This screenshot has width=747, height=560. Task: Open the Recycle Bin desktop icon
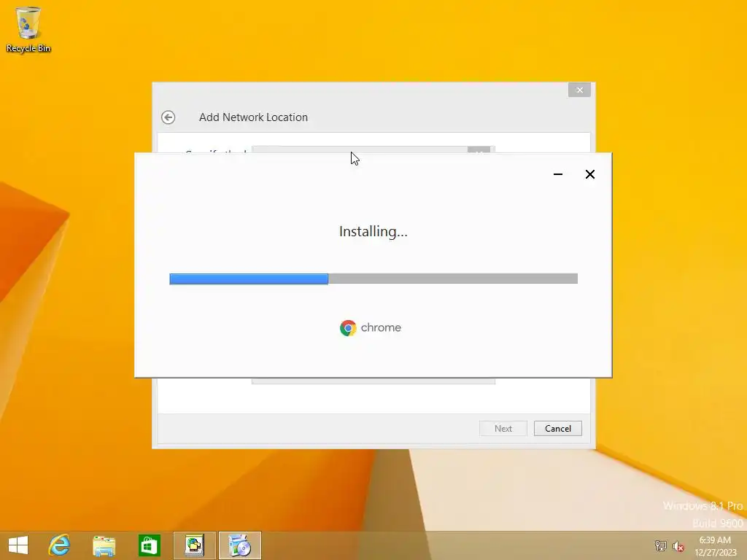pyautogui.click(x=28, y=29)
